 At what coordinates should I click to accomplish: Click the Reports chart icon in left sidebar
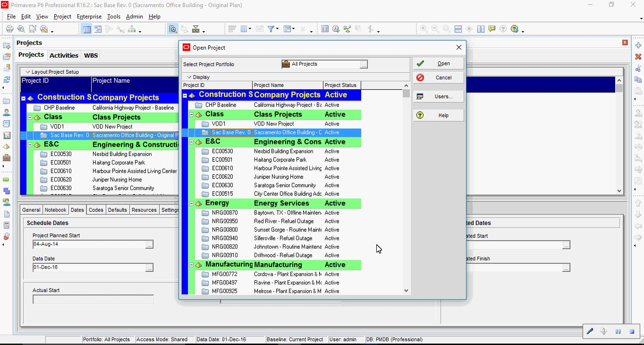click(x=7, y=135)
